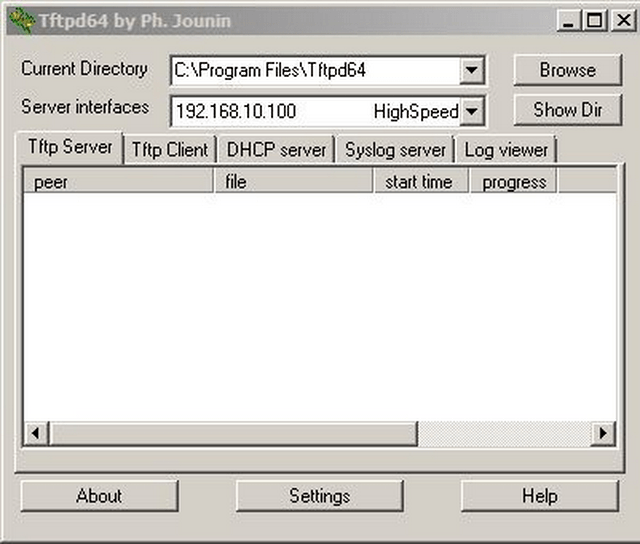Open the Settings dialog

pyautogui.click(x=320, y=496)
